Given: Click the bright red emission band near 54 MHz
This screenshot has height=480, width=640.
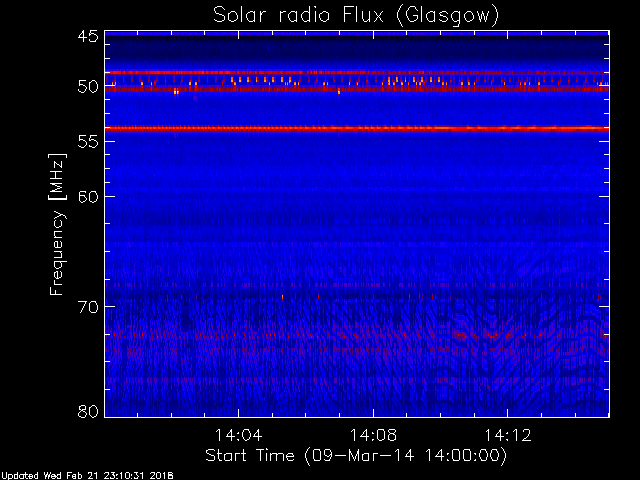Looking at the screenshot, I should 357,128.
